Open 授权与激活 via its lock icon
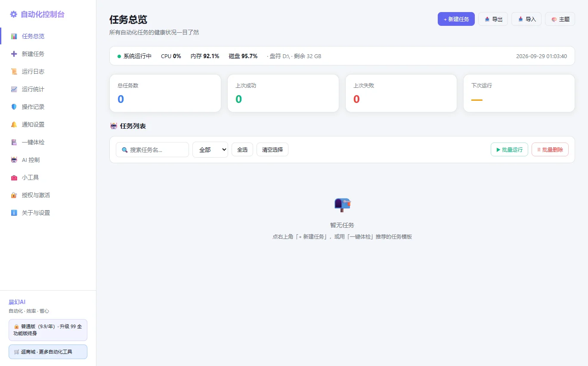The image size is (588, 366). point(14,195)
